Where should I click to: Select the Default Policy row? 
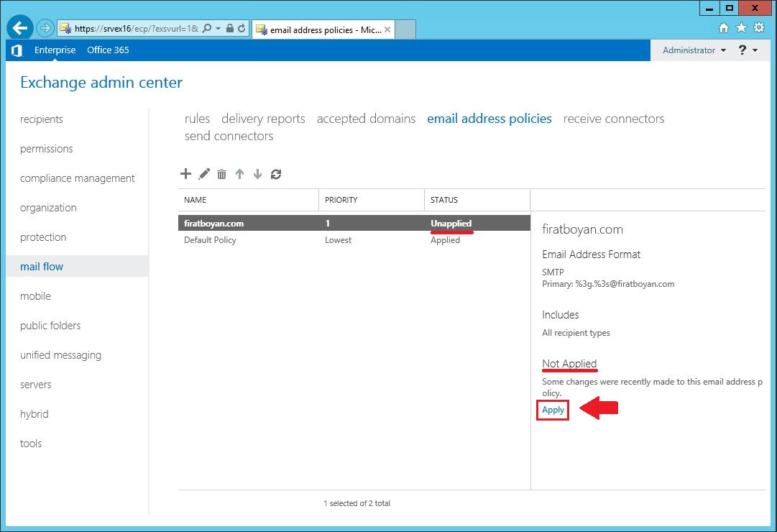point(354,240)
